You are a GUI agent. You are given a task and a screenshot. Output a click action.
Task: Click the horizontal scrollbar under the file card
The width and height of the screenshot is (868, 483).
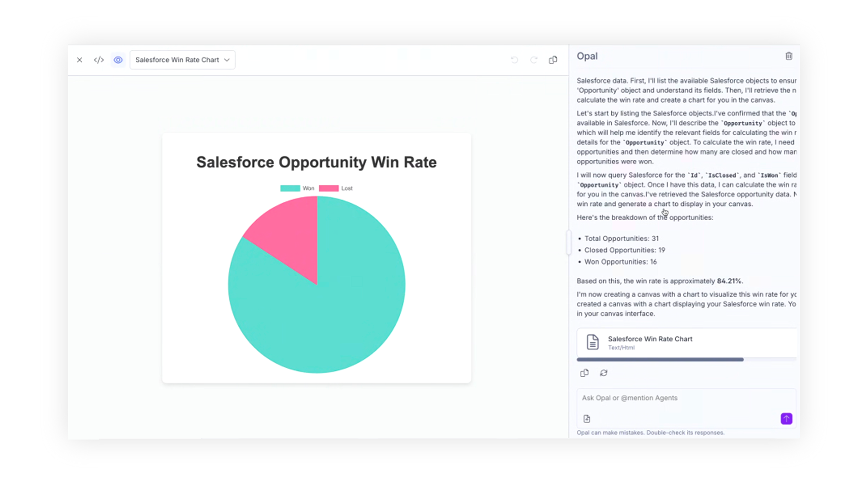click(x=660, y=359)
